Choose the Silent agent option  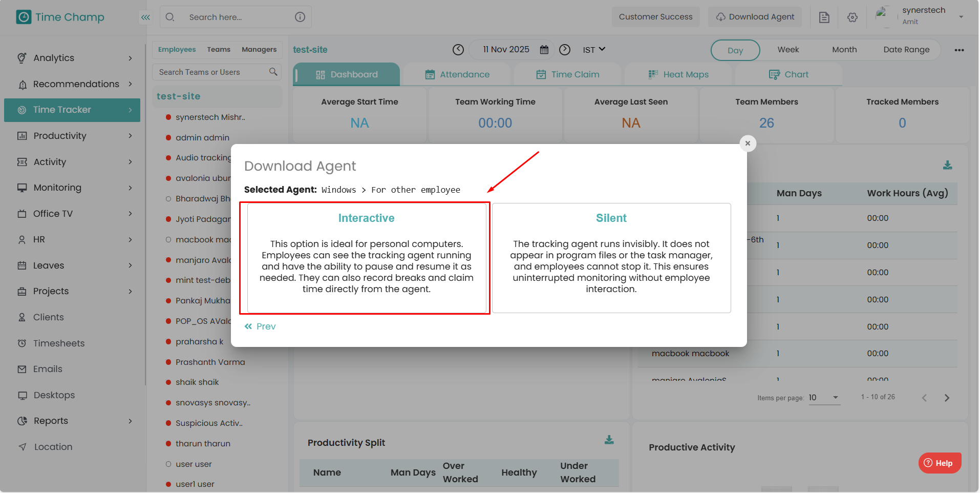(611, 258)
